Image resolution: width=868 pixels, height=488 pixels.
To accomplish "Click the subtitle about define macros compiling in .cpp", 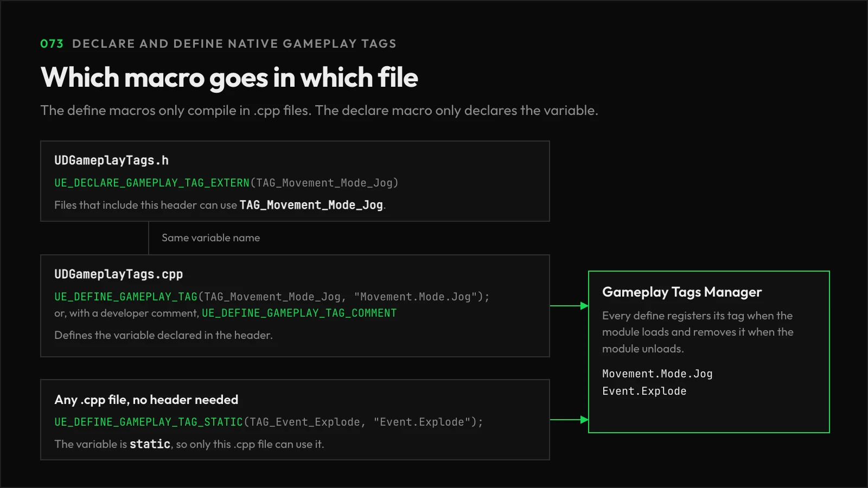I will pyautogui.click(x=319, y=111).
